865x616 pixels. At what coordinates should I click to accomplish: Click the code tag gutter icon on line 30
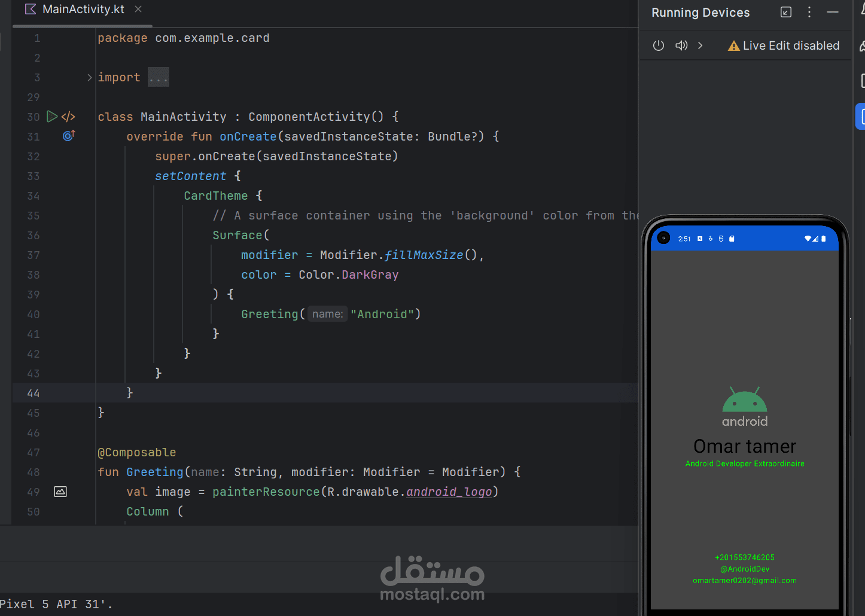[68, 117]
